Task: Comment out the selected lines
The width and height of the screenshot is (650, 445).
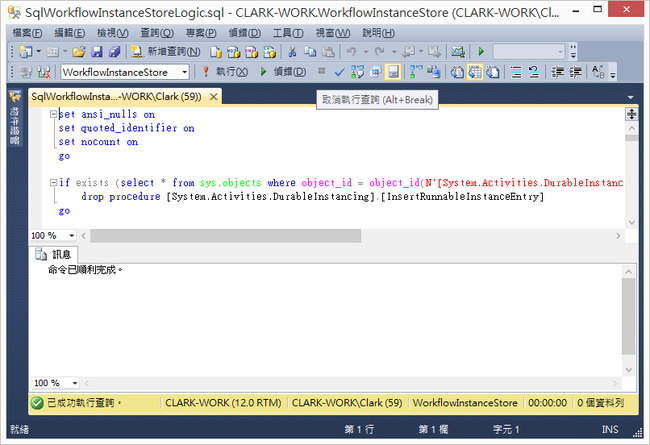Action: (516, 72)
